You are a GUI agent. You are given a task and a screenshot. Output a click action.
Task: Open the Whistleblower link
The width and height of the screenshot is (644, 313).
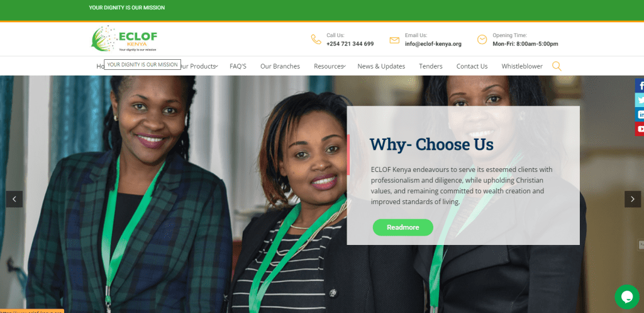[522, 66]
